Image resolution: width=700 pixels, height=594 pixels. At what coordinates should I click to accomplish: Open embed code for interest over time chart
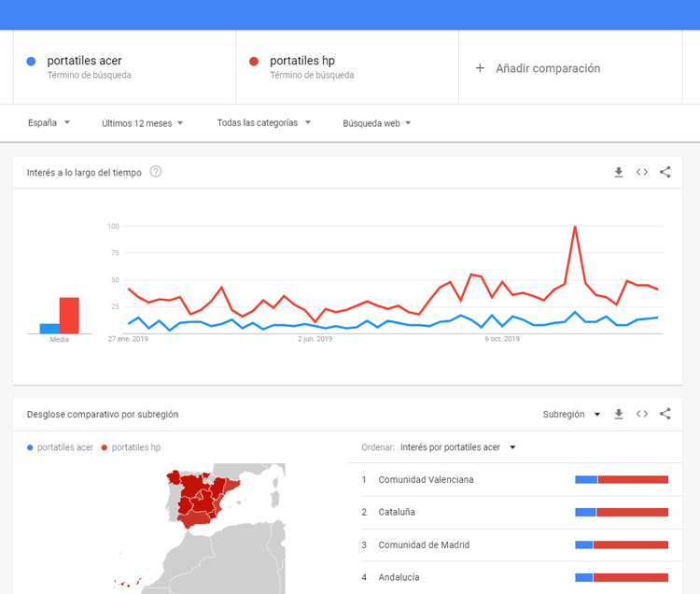[x=642, y=173]
